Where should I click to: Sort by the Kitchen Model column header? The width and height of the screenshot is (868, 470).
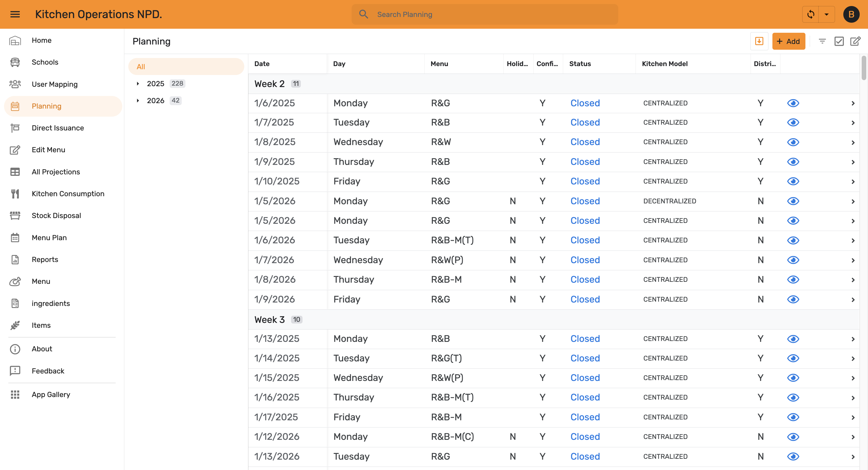point(664,64)
